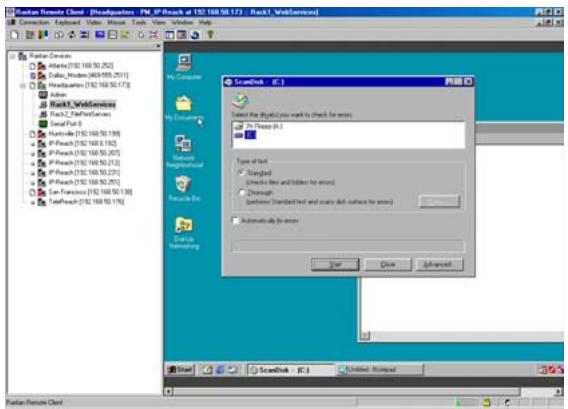Click the green Serial Port icon in tree
Viewport: 568px width, 409px height.
click(43, 124)
